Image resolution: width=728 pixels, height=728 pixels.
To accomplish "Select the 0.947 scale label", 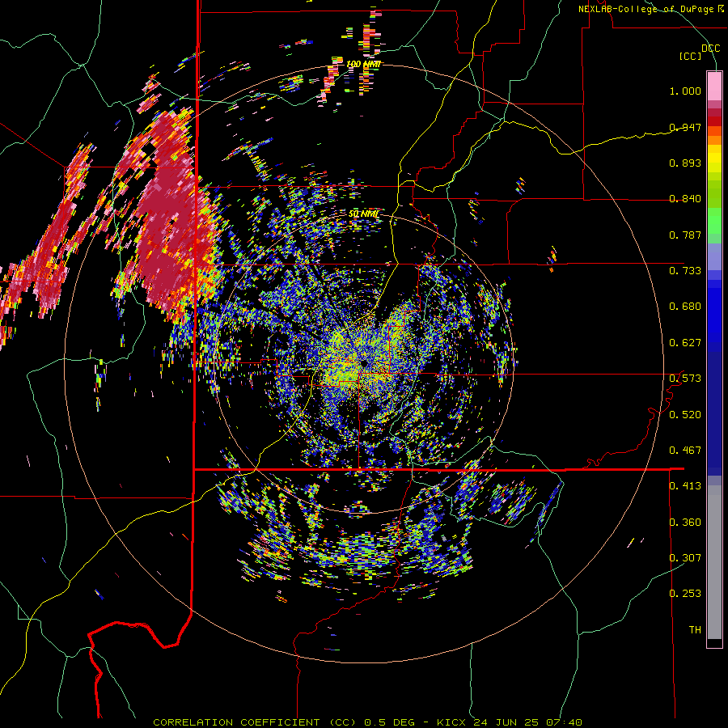I will 685,127.
